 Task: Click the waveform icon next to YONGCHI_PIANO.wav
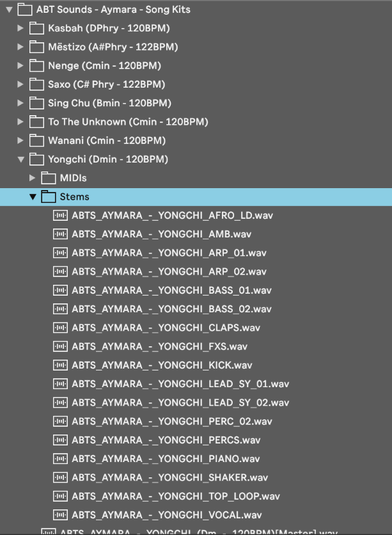[60, 459]
